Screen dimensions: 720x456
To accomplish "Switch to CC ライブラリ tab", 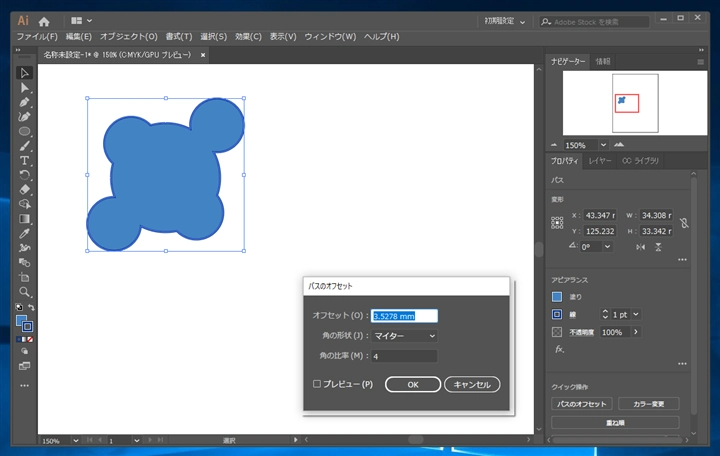I will coord(640,161).
